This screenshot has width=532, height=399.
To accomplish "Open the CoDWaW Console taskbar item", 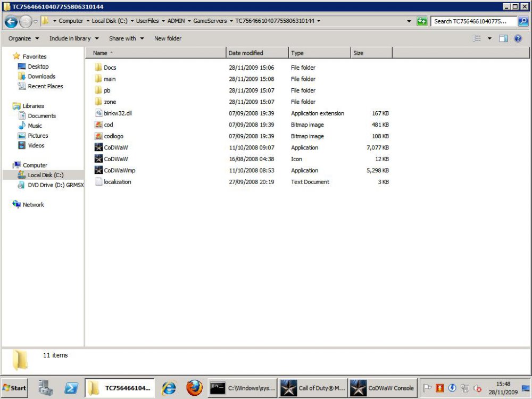I will 382,388.
